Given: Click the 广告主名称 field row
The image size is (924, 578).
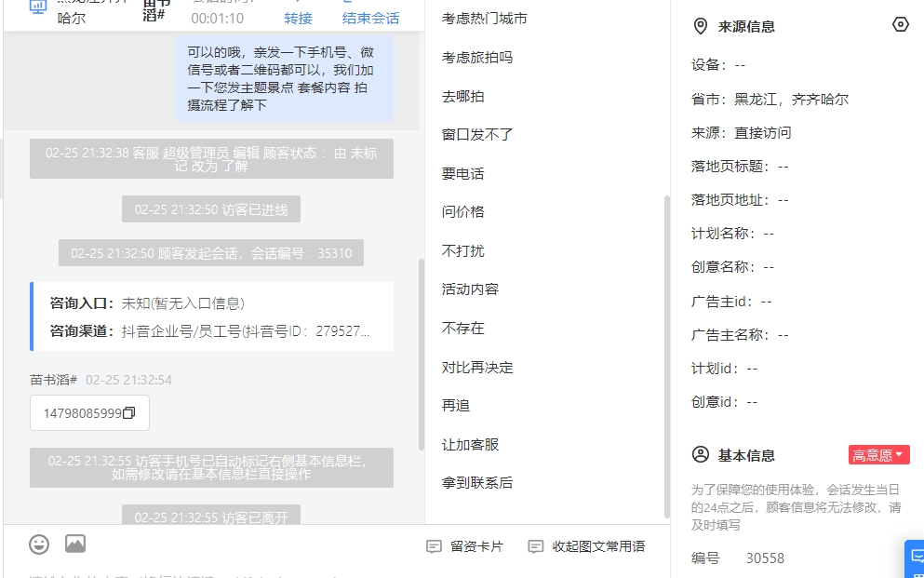Looking at the screenshot, I should coord(740,335).
